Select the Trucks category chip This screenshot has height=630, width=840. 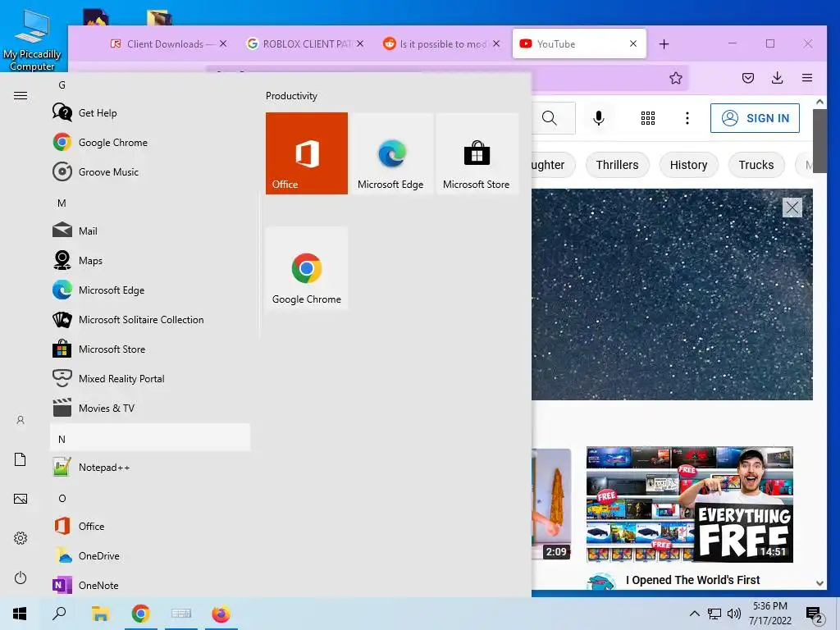point(756,165)
